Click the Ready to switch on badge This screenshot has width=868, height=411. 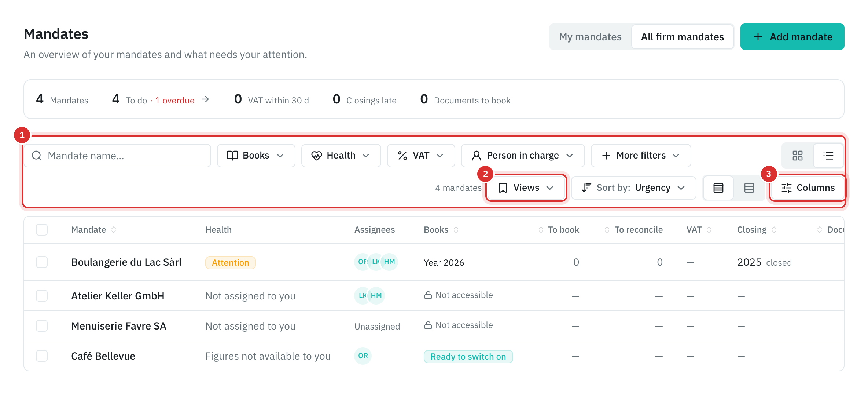468,357
